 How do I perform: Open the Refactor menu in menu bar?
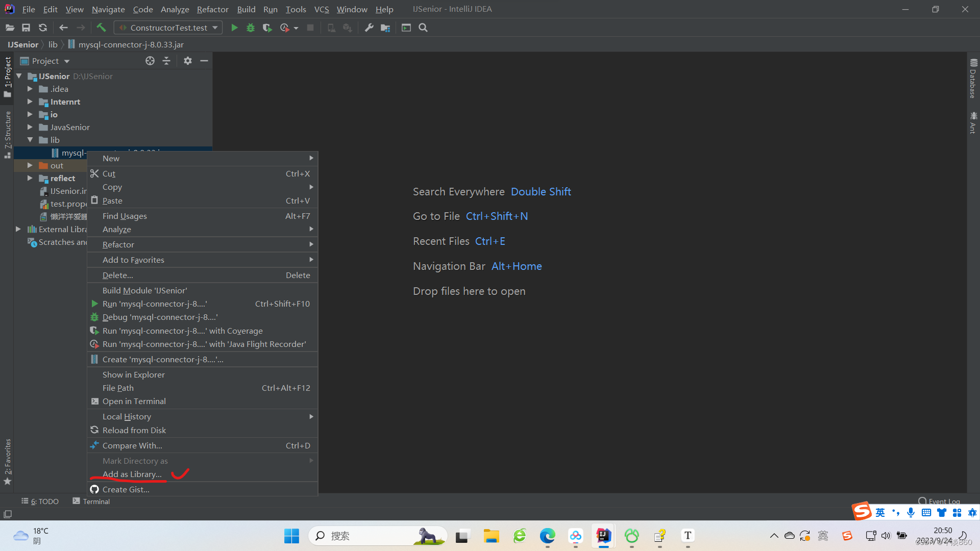pyautogui.click(x=212, y=9)
